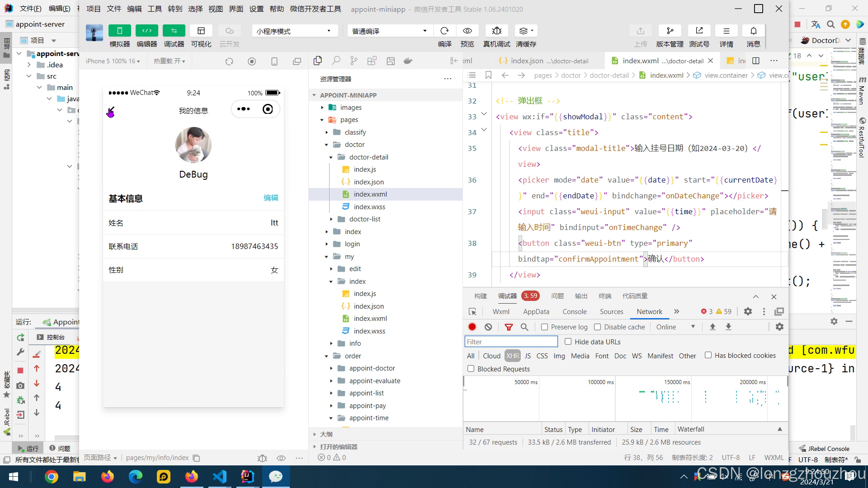Enable the Preserve log checkbox

545,327
